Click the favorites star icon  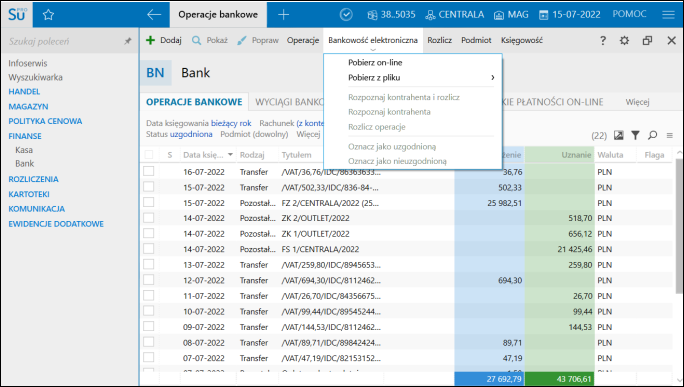pyautogui.click(x=48, y=15)
